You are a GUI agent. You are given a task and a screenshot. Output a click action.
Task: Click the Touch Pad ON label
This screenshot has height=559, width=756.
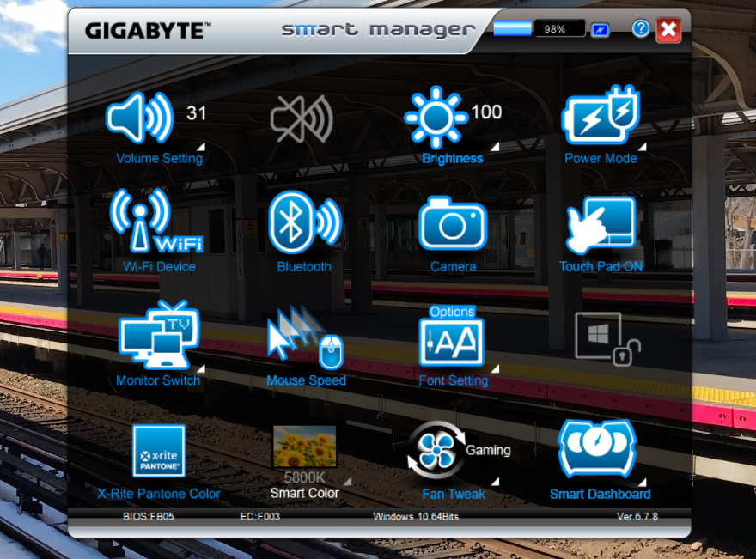coord(601,267)
